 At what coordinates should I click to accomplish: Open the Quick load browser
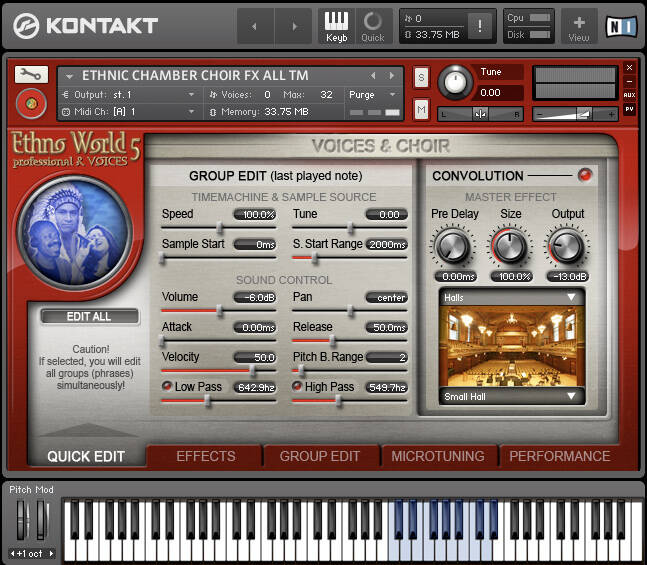click(x=373, y=26)
